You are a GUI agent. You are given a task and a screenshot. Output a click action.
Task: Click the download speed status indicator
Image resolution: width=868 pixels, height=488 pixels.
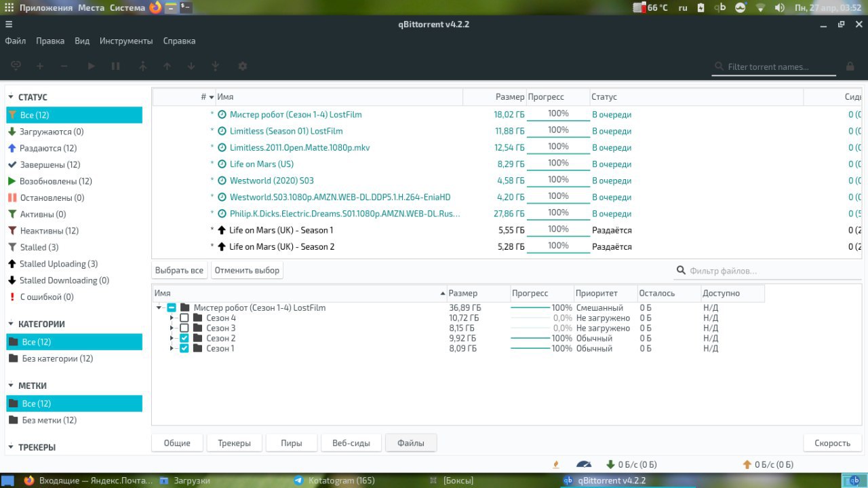[x=631, y=464]
